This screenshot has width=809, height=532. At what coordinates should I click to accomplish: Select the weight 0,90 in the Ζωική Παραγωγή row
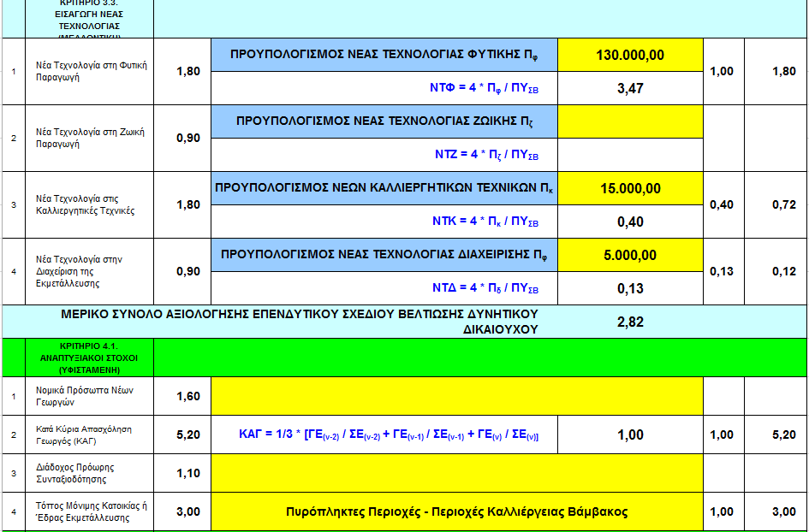pyautogui.click(x=188, y=139)
